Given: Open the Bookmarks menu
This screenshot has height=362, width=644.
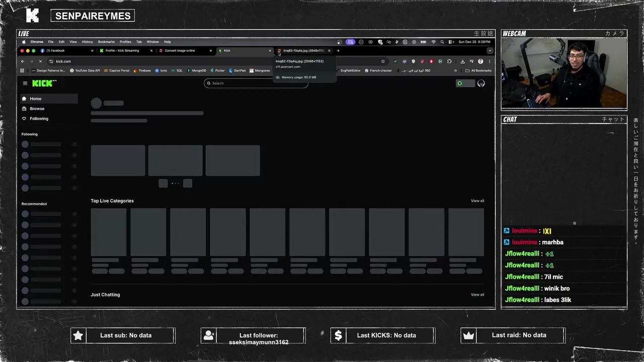Looking at the screenshot, I should coord(106,42).
